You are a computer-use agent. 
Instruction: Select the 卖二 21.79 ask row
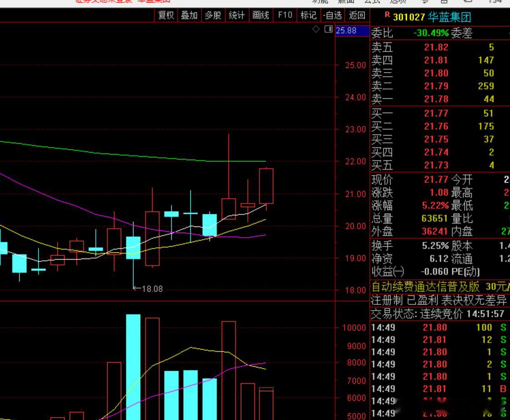tap(440, 86)
